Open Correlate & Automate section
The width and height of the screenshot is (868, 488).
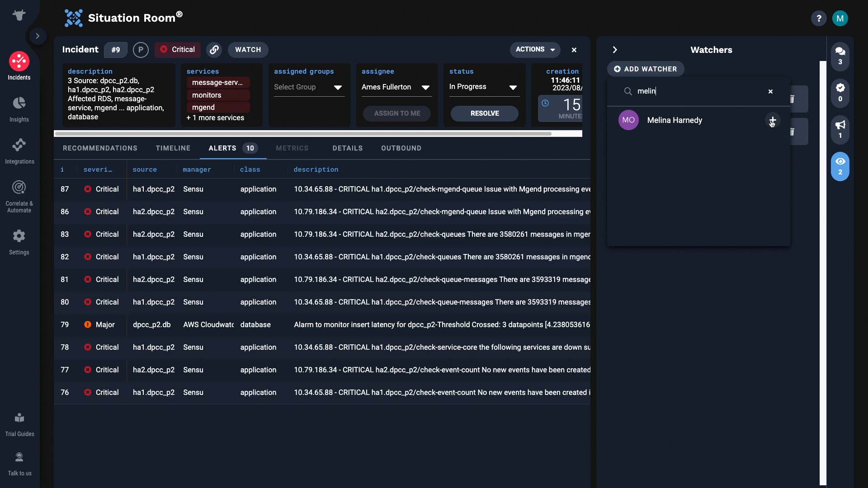[19, 197]
